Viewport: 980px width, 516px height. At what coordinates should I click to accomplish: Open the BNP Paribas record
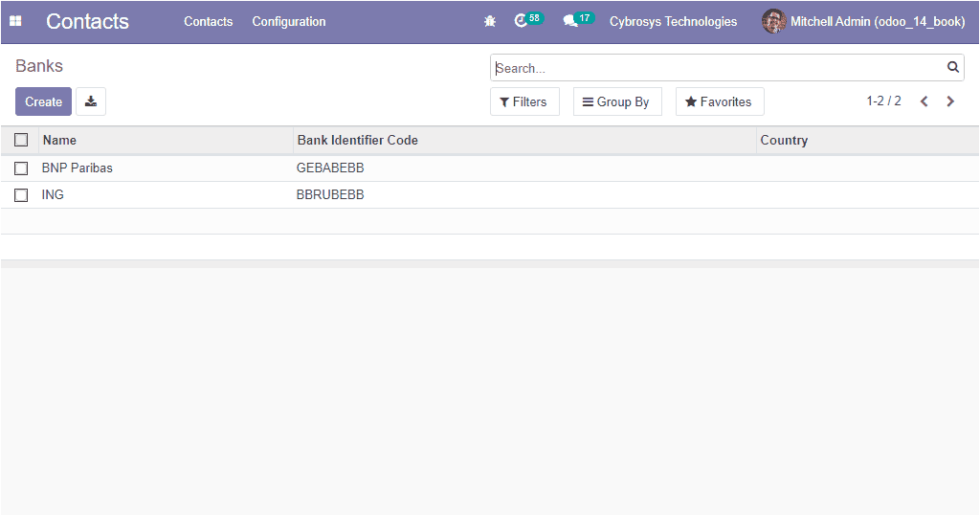pyautogui.click(x=77, y=168)
